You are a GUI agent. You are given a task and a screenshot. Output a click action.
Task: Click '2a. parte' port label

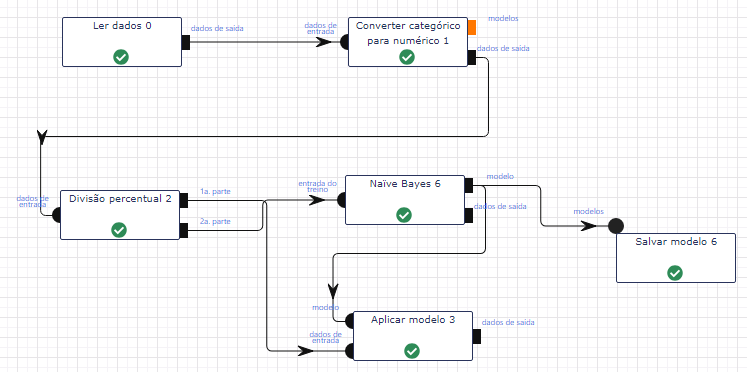215,221
